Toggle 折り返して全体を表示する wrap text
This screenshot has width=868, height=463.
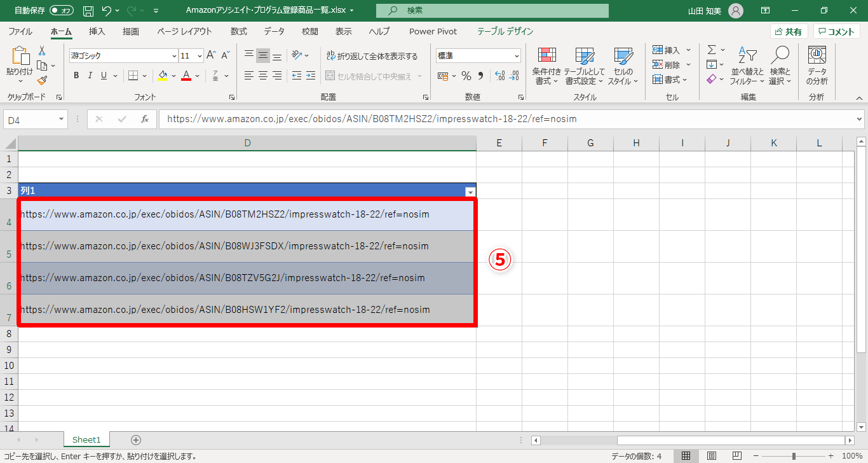(x=372, y=56)
